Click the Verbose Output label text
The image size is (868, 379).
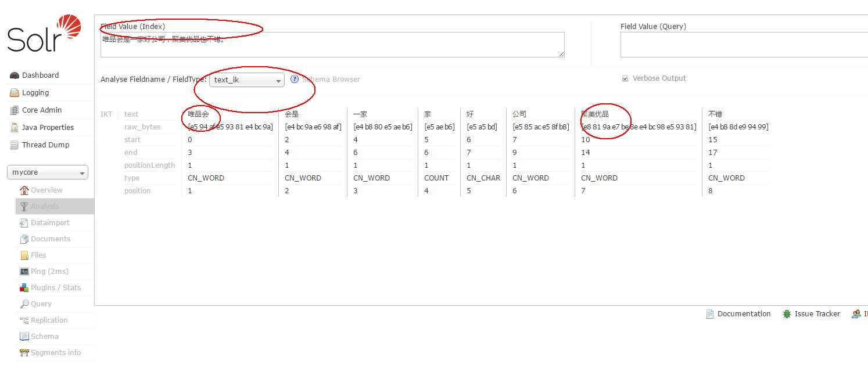click(659, 78)
